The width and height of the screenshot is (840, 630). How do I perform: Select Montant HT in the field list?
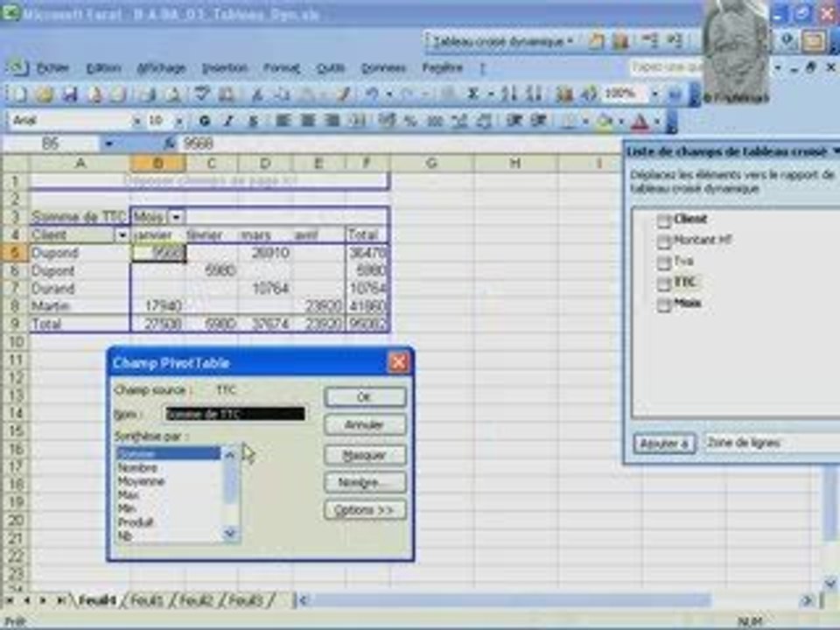point(703,240)
